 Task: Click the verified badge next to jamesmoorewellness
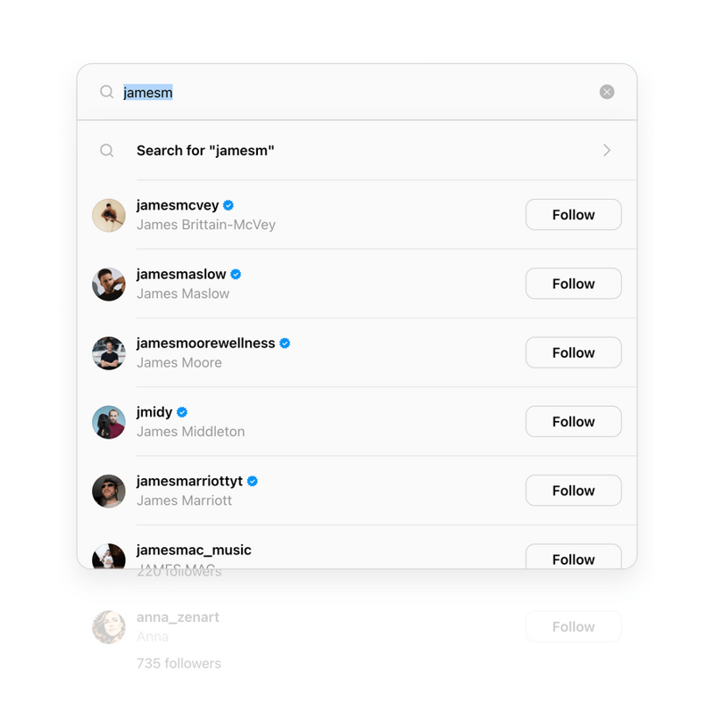click(x=285, y=342)
